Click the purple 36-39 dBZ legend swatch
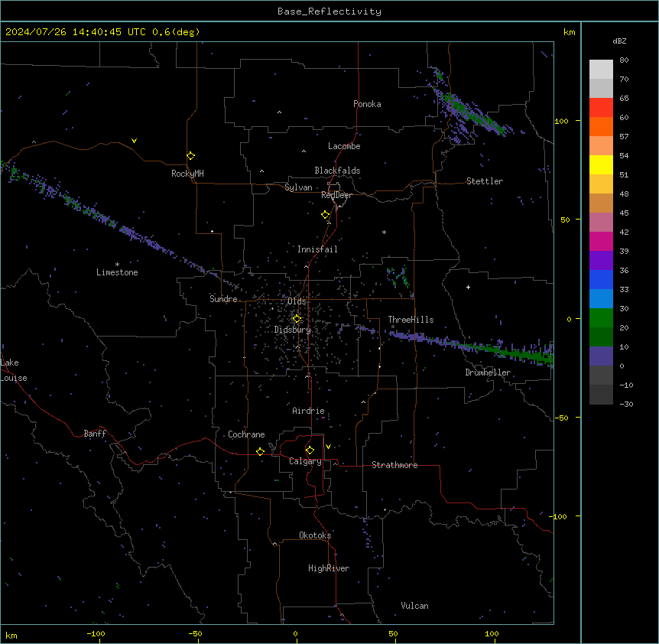The height and width of the screenshot is (644, 659). (601, 261)
